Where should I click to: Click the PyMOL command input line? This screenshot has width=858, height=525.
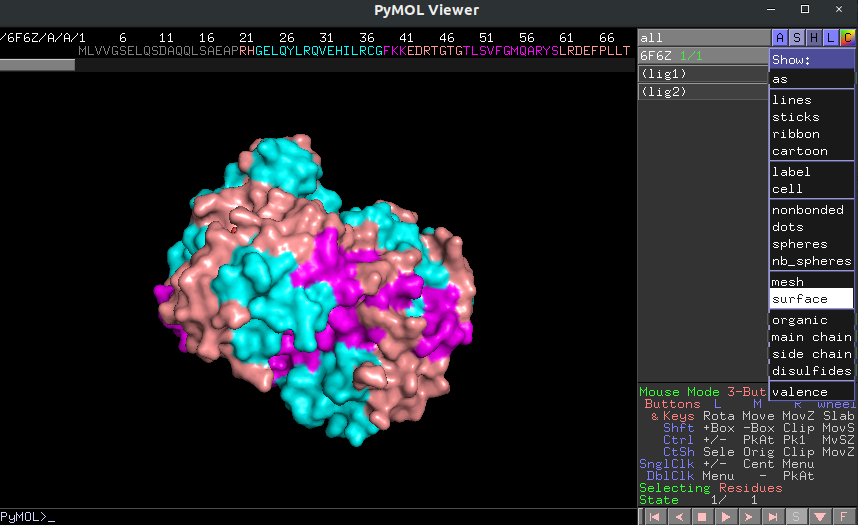point(317,517)
